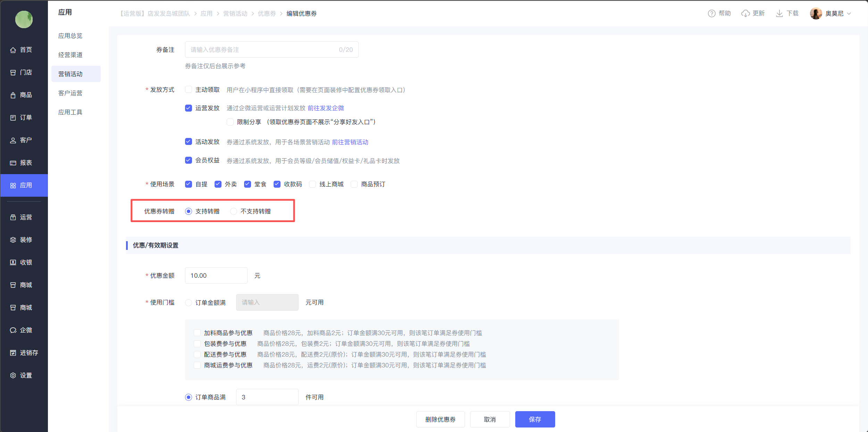Screen dimensions: 868x432
Task: Enable the 主动领取 checkbox
Action: pos(189,90)
